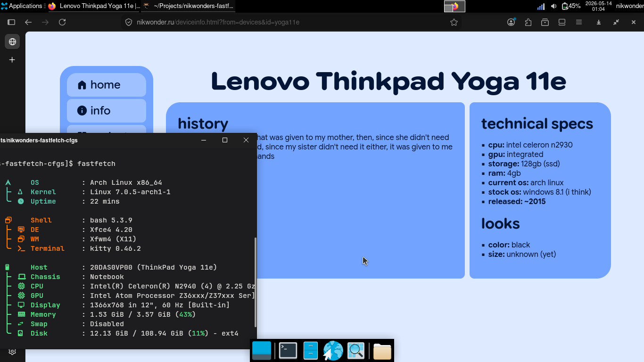Open the network signal indicator
Viewport: 644px width, 362px height.
point(541,6)
